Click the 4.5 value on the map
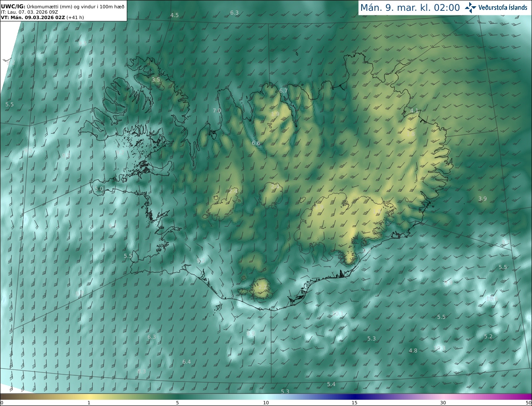This screenshot has height=406, width=532. click(x=175, y=15)
